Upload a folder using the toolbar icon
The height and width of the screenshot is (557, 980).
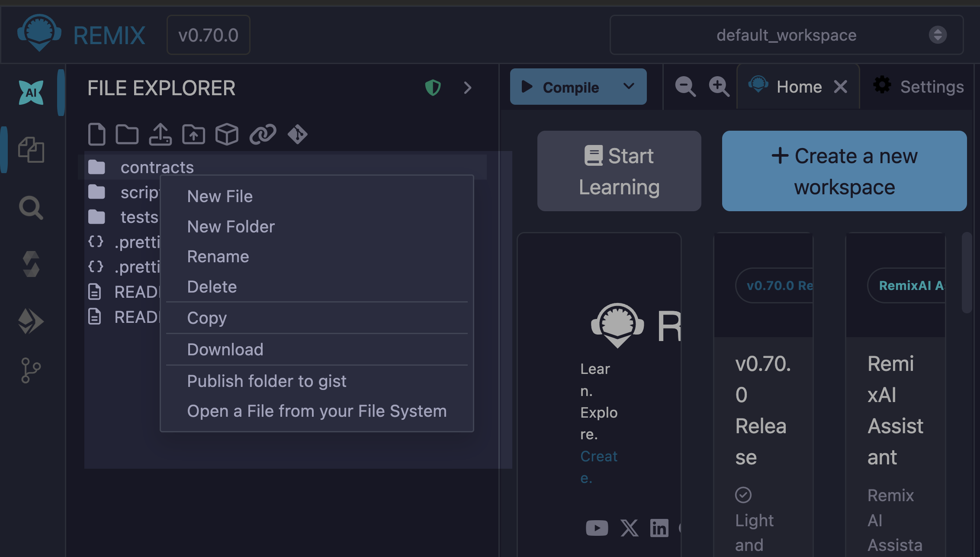pos(193,134)
